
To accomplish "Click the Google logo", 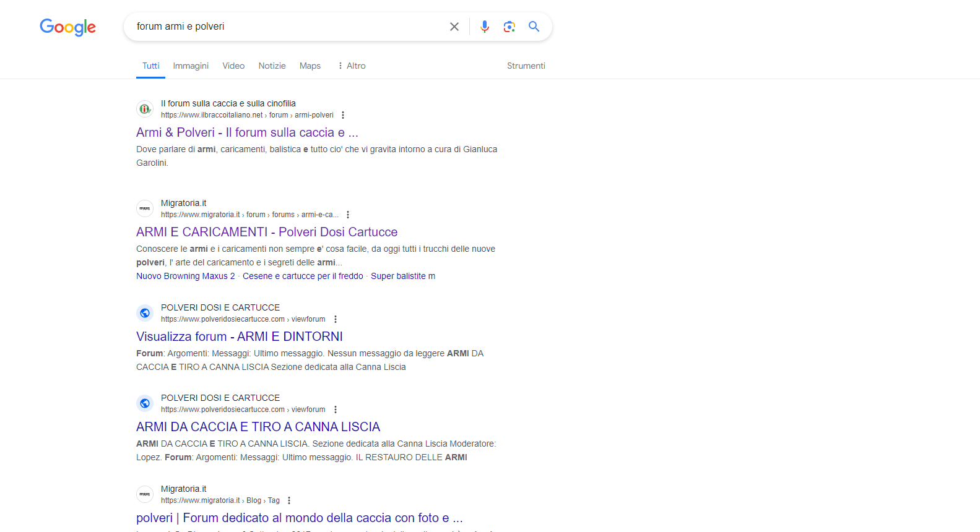I will point(67,27).
